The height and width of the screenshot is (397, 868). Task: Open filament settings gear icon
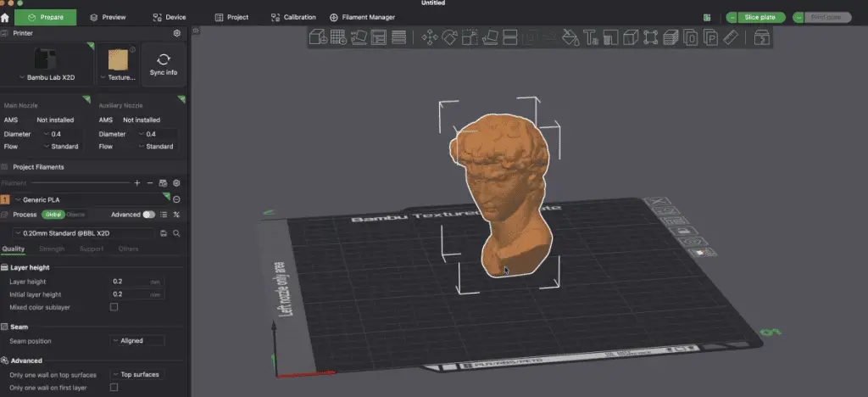176,182
